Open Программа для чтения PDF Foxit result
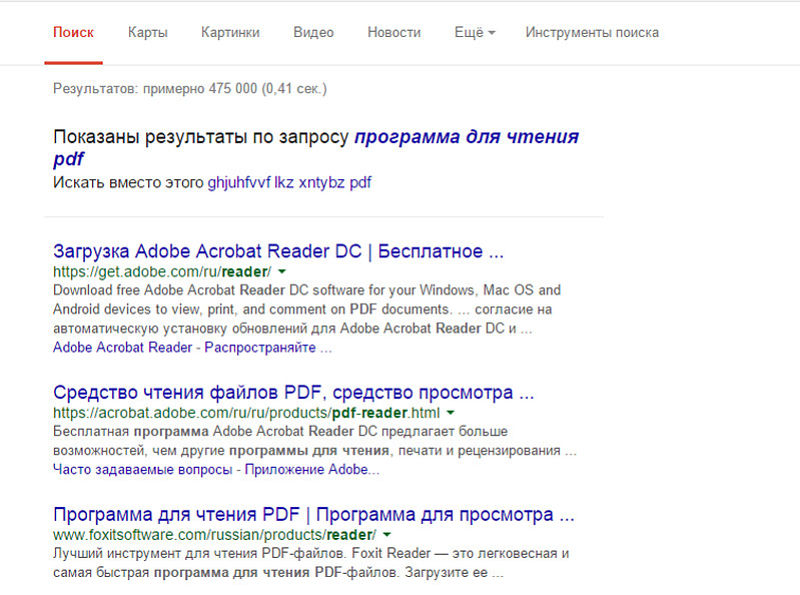Viewport: 800px width, 595px height. point(314,514)
